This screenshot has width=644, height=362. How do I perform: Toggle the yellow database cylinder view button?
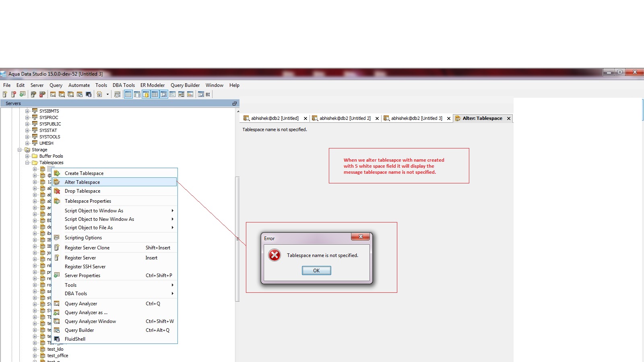point(146,95)
